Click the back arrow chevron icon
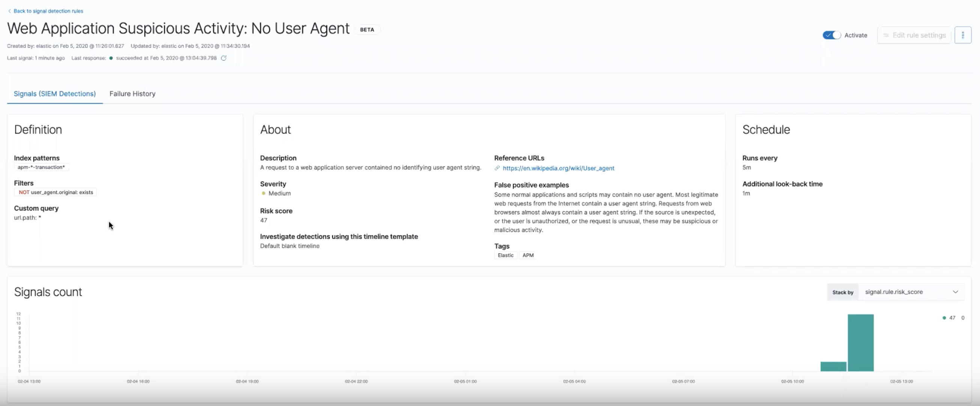The width and height of the screenshot is (980, 406). coord(9,11)
